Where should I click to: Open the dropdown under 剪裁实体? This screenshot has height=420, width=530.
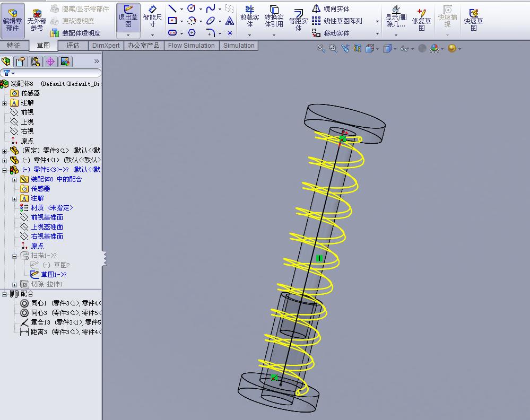point(249,35)
